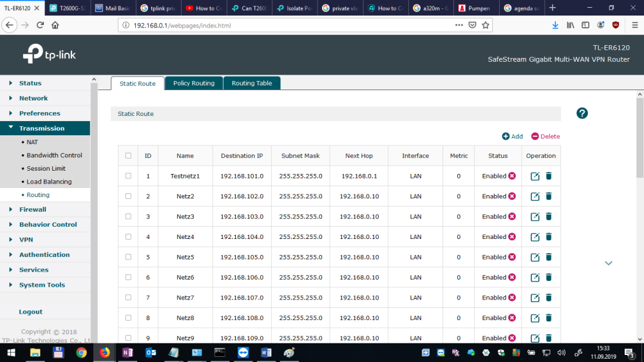Open Session Limit settings
The width and height of the screenshot is (644, 362).
[x=45, y=169]
